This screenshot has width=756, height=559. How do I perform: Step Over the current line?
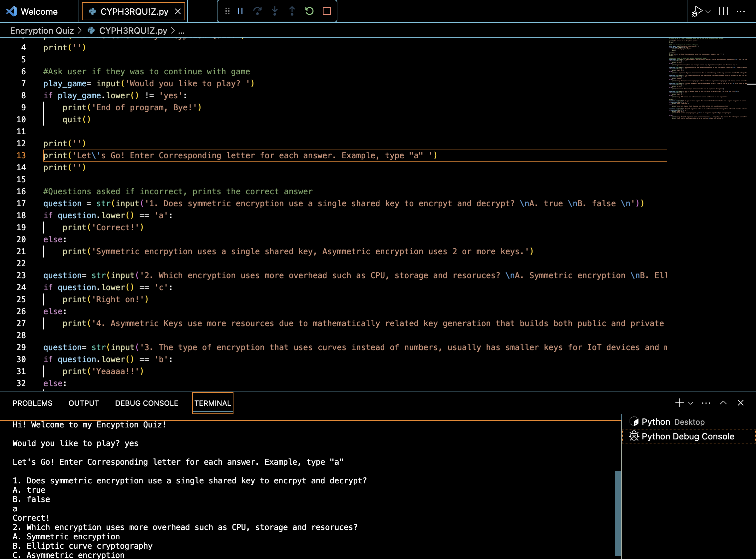tap(258, 11)
